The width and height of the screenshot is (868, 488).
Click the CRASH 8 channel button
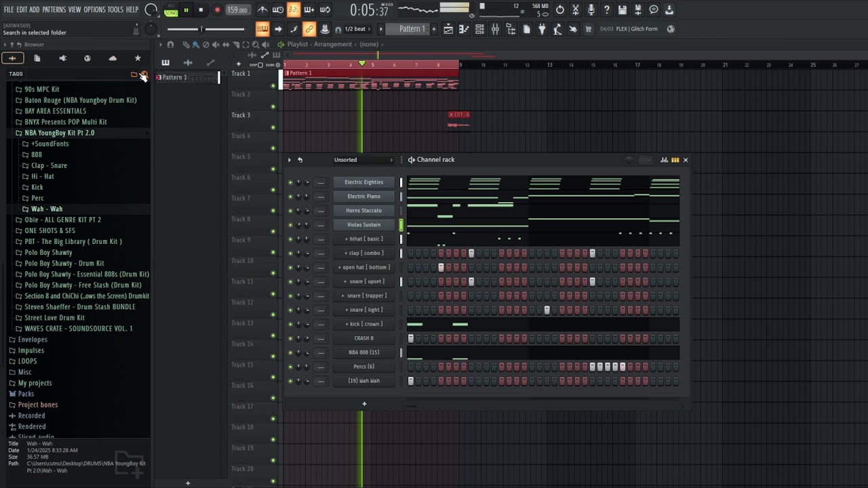point(364,338)
